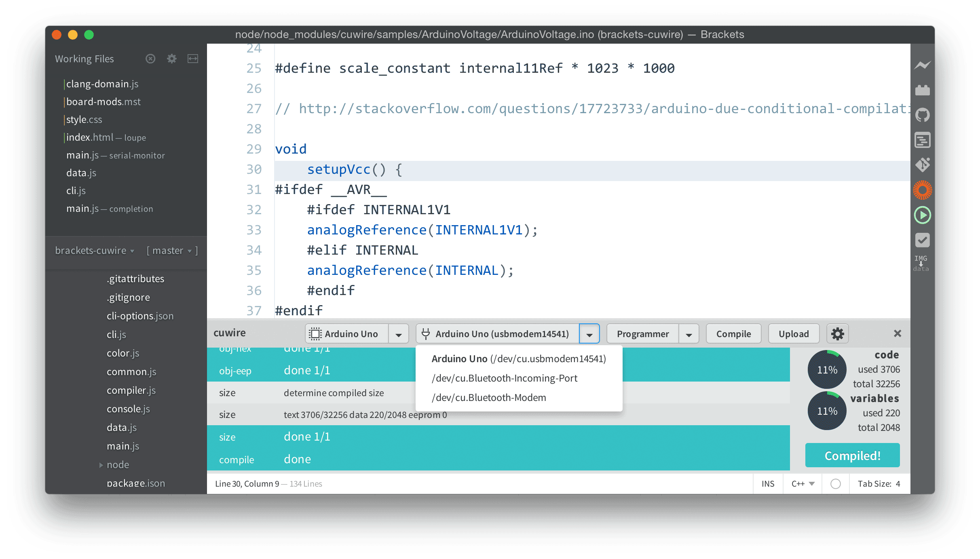Click the checkmark box sidebar icon

[x=922, y=240]
